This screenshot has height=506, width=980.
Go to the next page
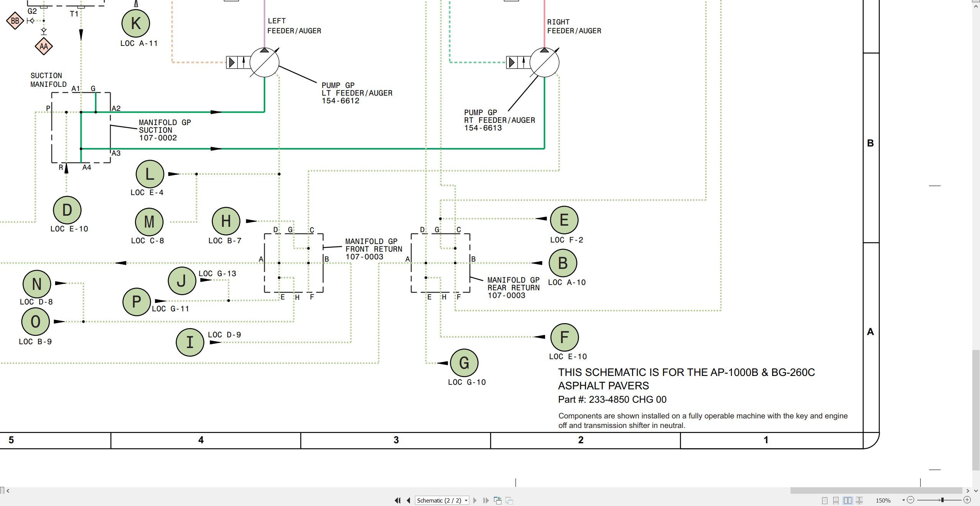[475, 500]
